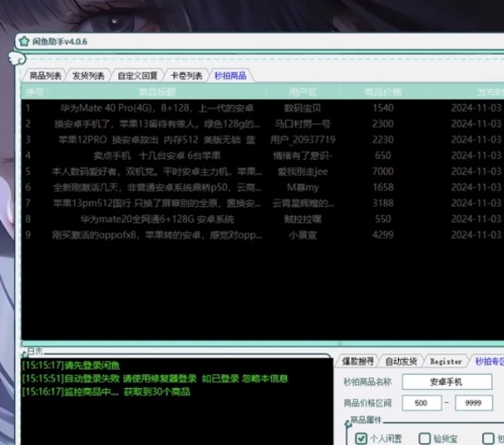Click the angel wing icon at left edge
Screen dimensions: 504x445
point(17,59)
